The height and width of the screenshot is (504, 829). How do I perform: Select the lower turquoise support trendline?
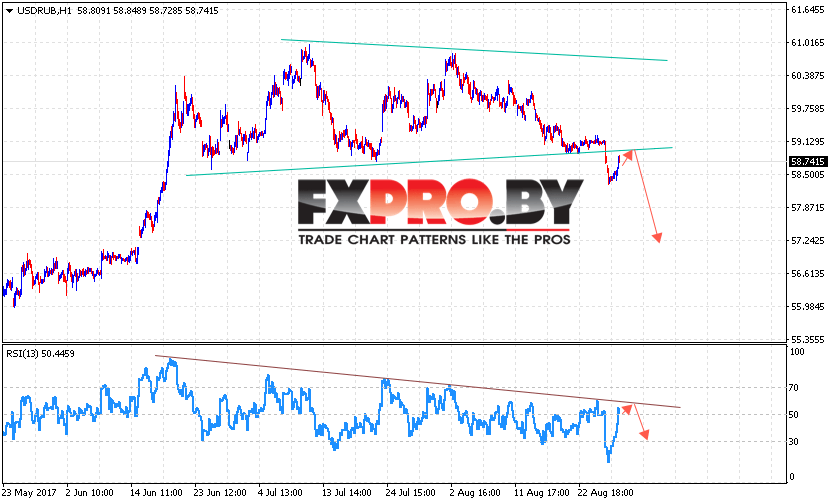(x=429, y=161)
